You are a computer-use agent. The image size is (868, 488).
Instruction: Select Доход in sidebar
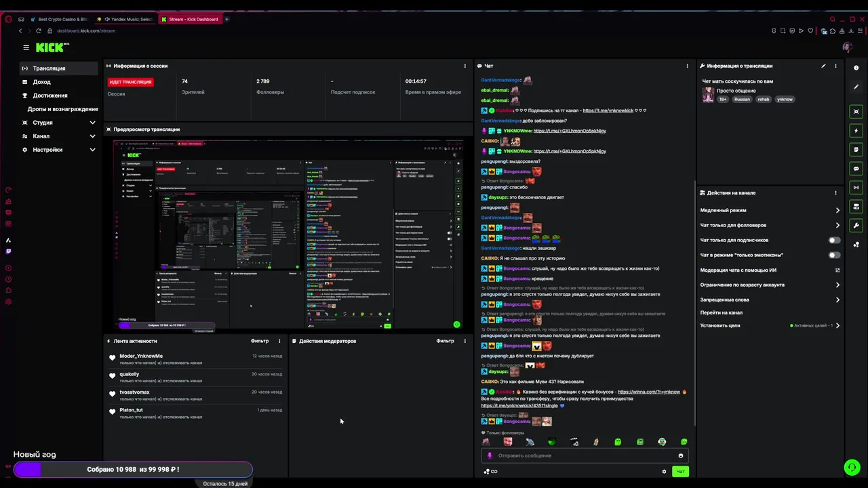tap(59, 82)
